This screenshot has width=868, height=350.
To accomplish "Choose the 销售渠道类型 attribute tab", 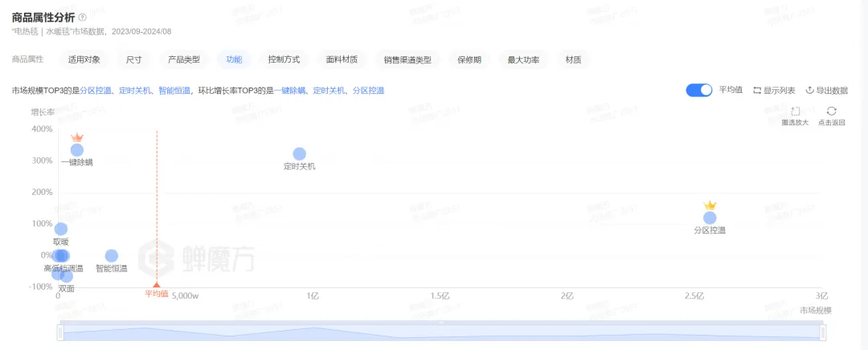I will click(x=407, y=59).
